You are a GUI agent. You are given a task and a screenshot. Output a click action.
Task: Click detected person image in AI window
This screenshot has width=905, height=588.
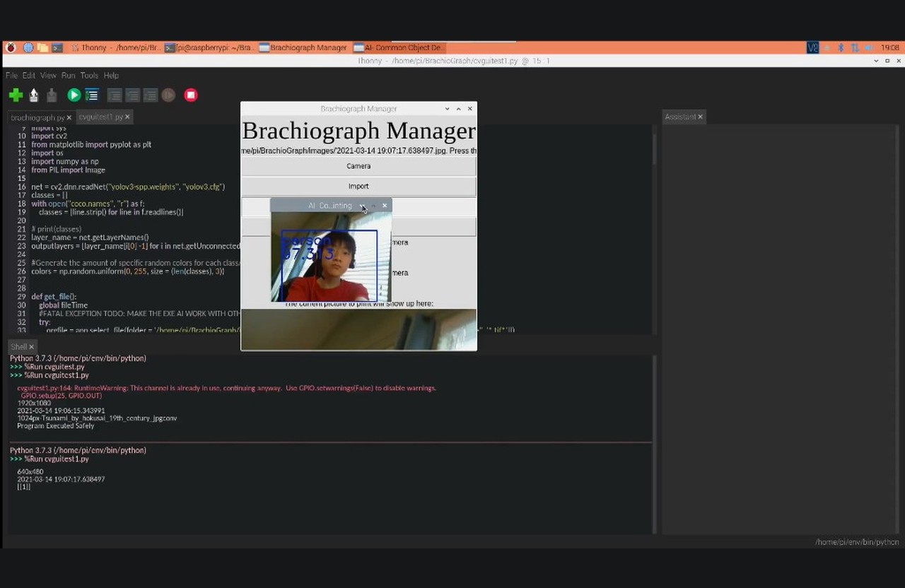point(331,257)
